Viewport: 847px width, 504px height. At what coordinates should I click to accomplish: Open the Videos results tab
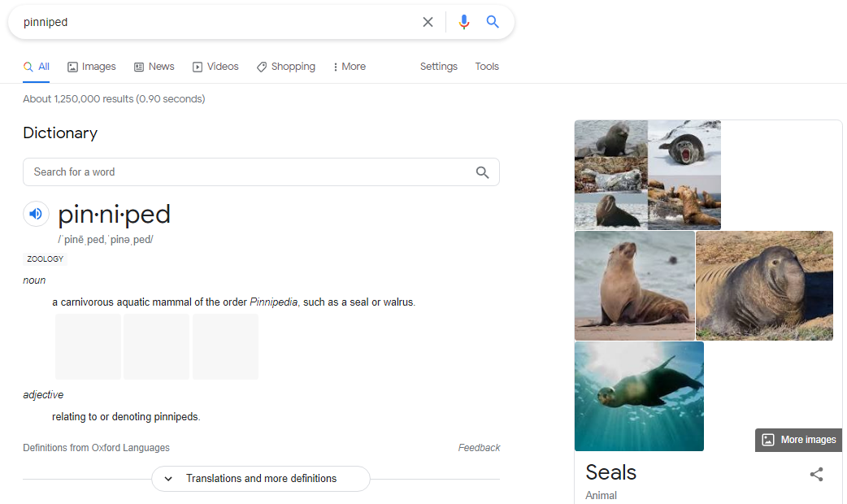point(215,67)
